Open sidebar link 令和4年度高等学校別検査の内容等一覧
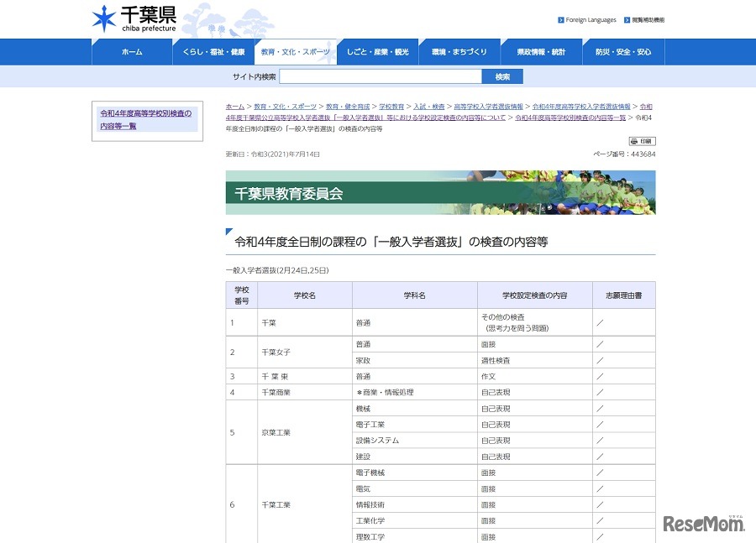This screenshot has height=543, width=756. (x=146, y=118)
